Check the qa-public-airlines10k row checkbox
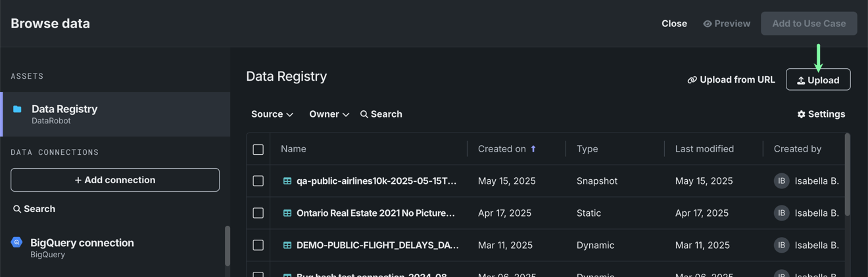This screenshot has height=277, width=868. coord(258,181)
